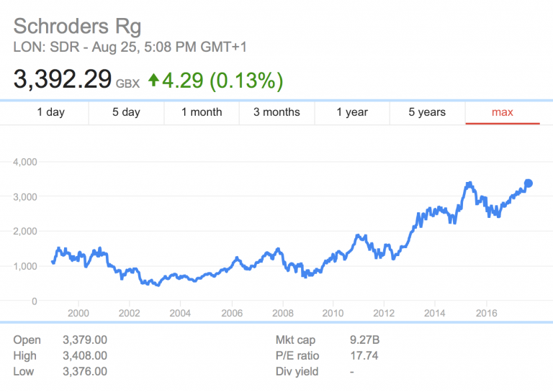Click the green up arrow icon

[153, 80]
